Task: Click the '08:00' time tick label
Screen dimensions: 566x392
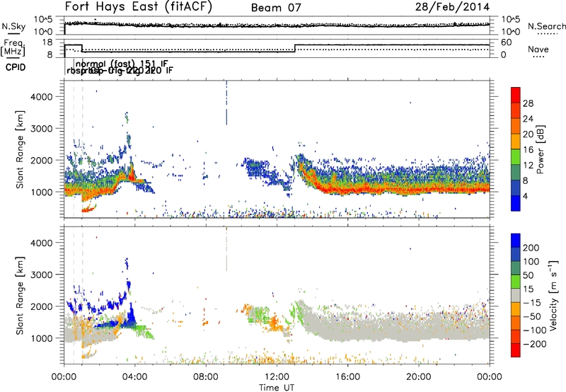Action: pos(206,376)
